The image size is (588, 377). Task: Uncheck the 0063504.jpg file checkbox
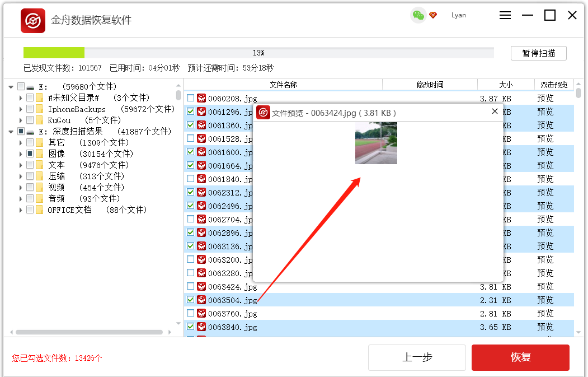point(191,300)
